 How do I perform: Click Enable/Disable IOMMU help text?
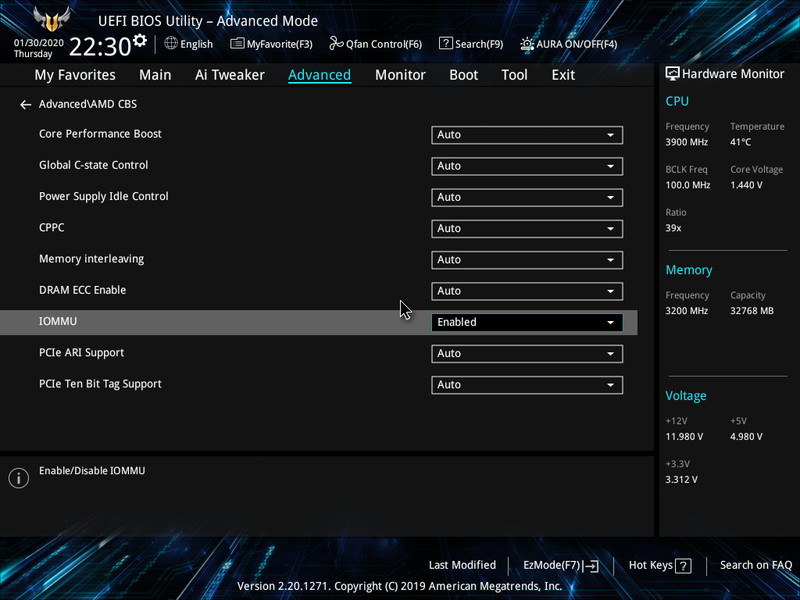[92, 471]
